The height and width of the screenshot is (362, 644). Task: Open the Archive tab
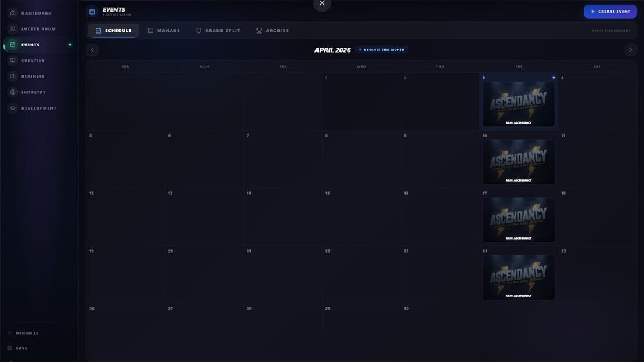click(272, 30)
